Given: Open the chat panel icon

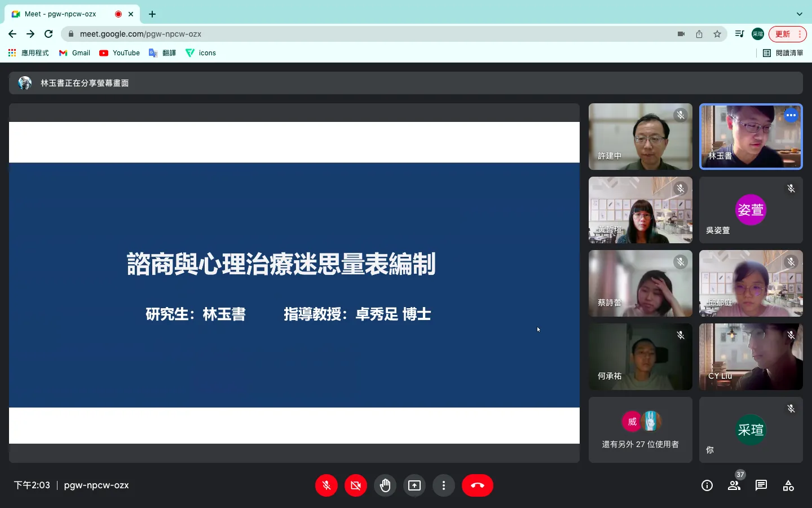Looking at the screenshot, I should [x=761, y=485].
